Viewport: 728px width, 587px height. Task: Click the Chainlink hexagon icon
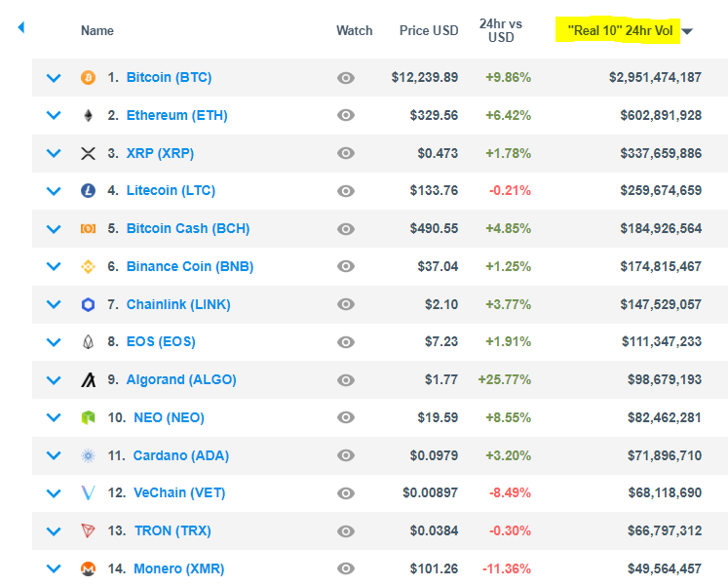click(x=88, y=304)
